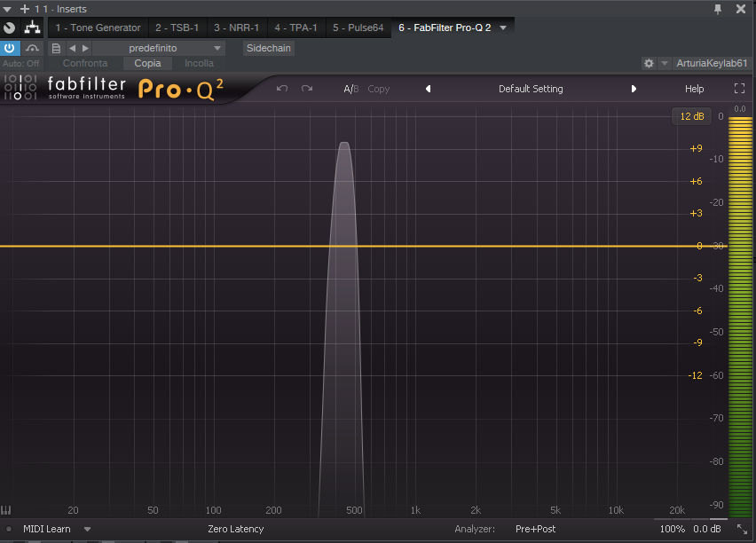
Task: Switch to the 2 - TSB-1 tab
Action: coord(177,28)
